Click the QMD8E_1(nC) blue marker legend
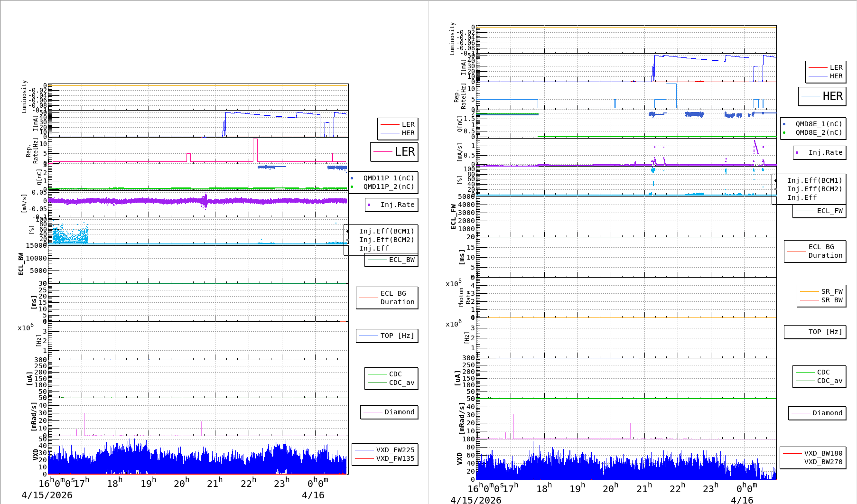Viewport: 857px width, 504px height. tap(813, 124)
